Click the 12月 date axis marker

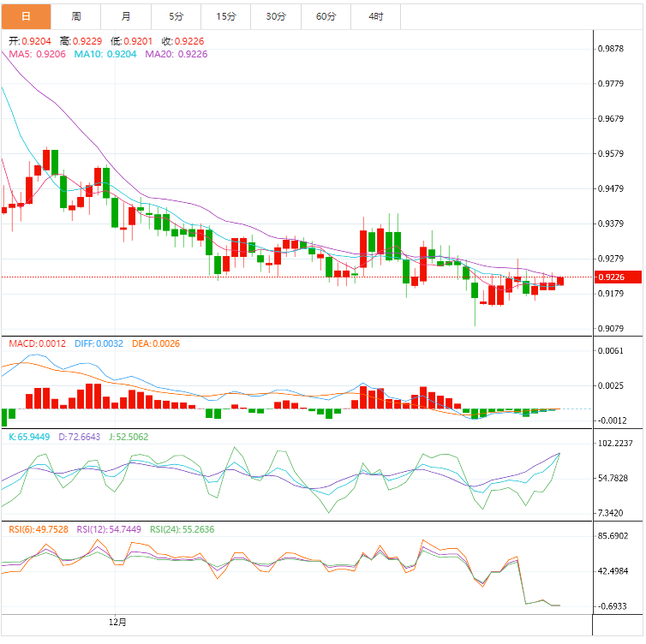(x=117, y=623)
